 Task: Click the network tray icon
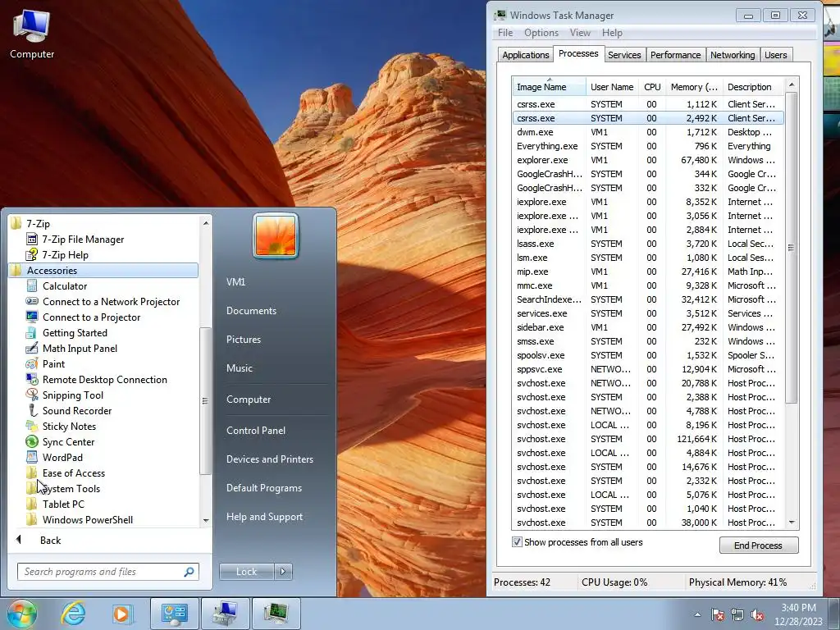[737, 615]
